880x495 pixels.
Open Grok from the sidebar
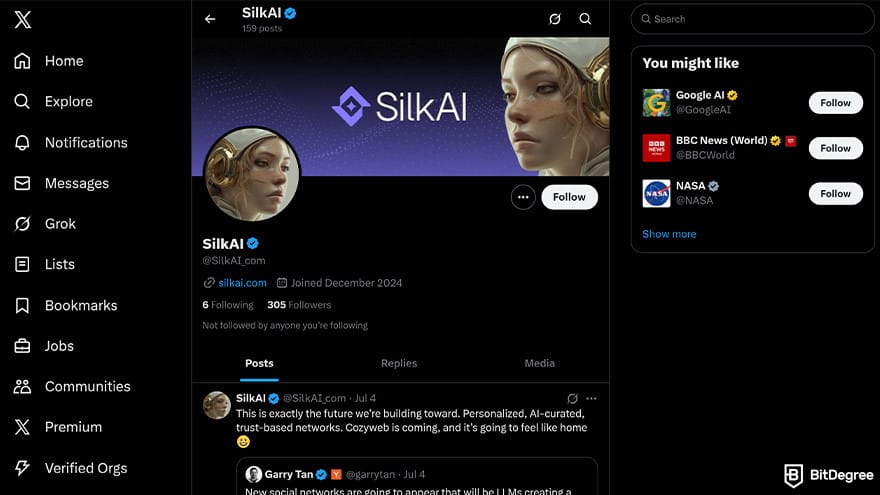tap(45, 224)
